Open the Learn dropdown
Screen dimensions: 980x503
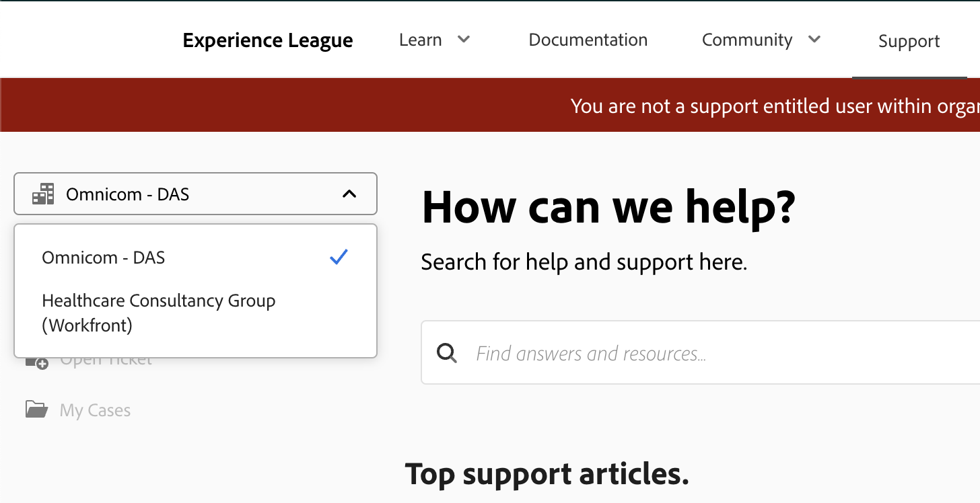click(x=434, y=40)
